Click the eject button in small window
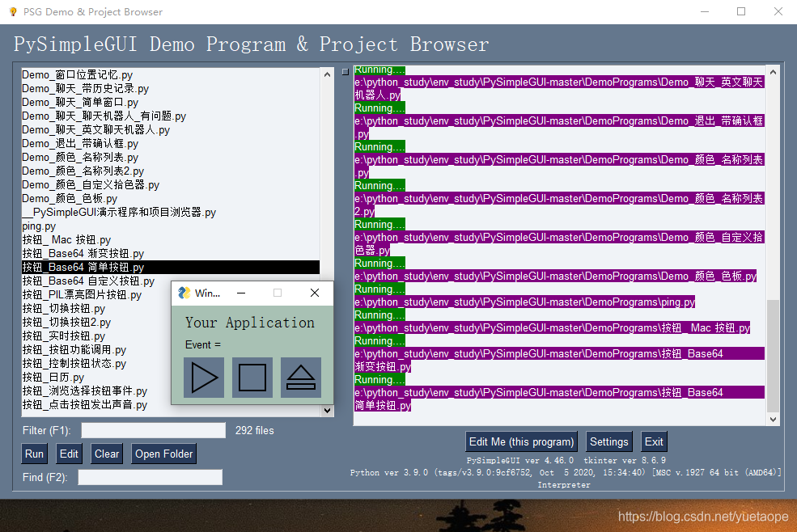 tap(301, 378)
